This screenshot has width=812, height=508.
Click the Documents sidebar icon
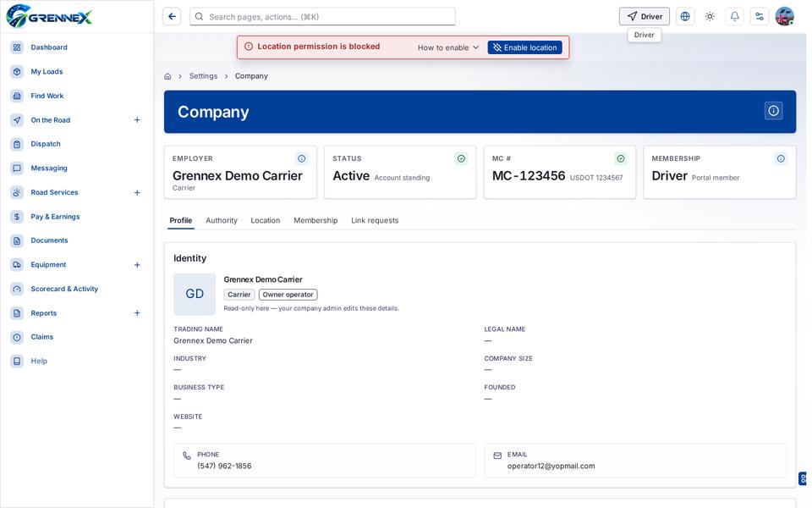[x=17, y=240]
